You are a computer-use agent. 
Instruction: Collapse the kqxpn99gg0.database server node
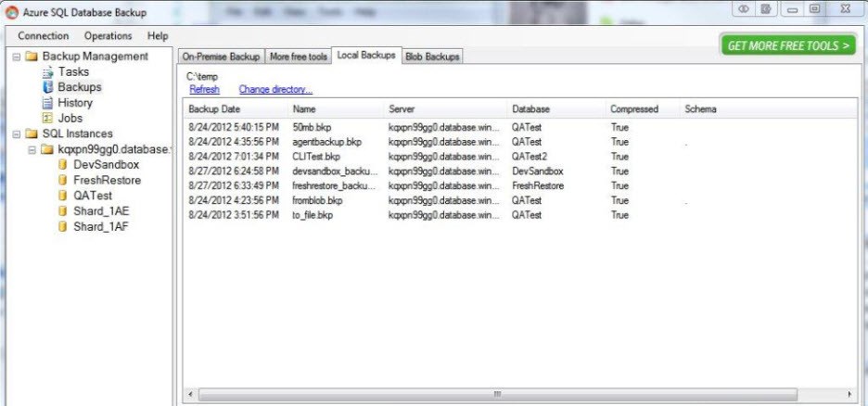32,149
